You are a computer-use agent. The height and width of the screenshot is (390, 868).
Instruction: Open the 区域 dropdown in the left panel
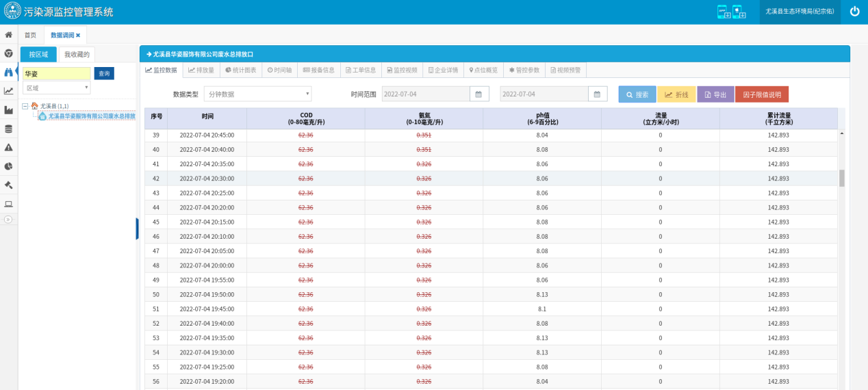point(56,88)
